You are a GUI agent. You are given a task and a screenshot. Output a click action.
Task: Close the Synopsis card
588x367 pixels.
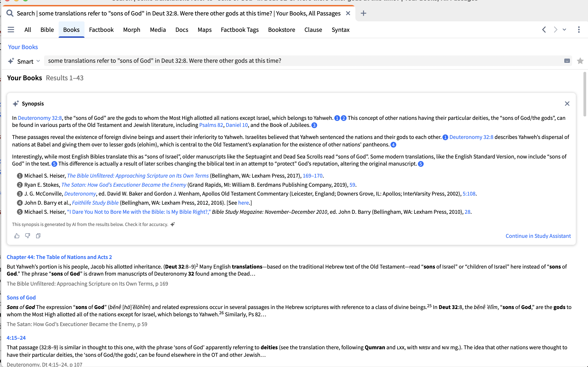[x=567, y=104]
